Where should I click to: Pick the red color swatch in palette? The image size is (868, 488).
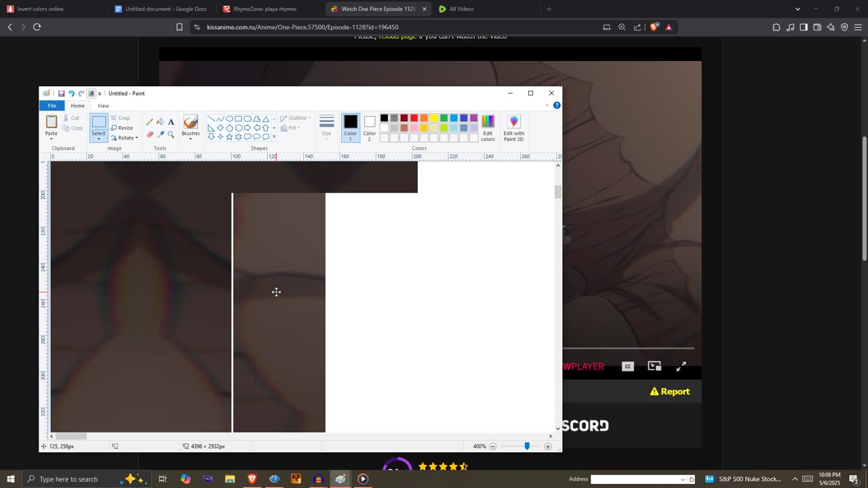414,118
